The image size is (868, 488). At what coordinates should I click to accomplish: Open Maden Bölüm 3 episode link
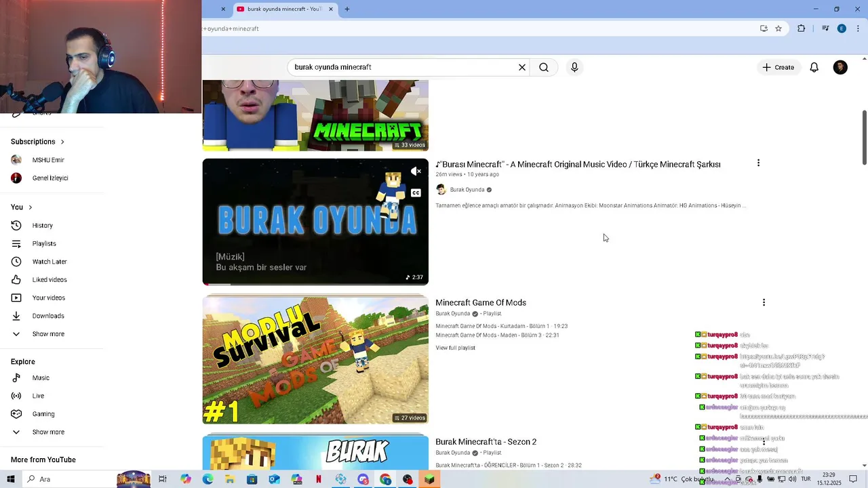pos(497,335)
